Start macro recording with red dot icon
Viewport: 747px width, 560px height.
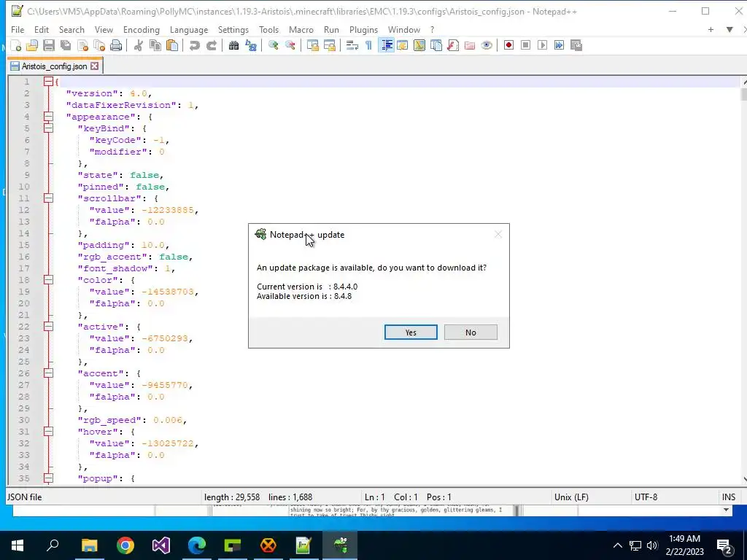(x=508, y=46)
